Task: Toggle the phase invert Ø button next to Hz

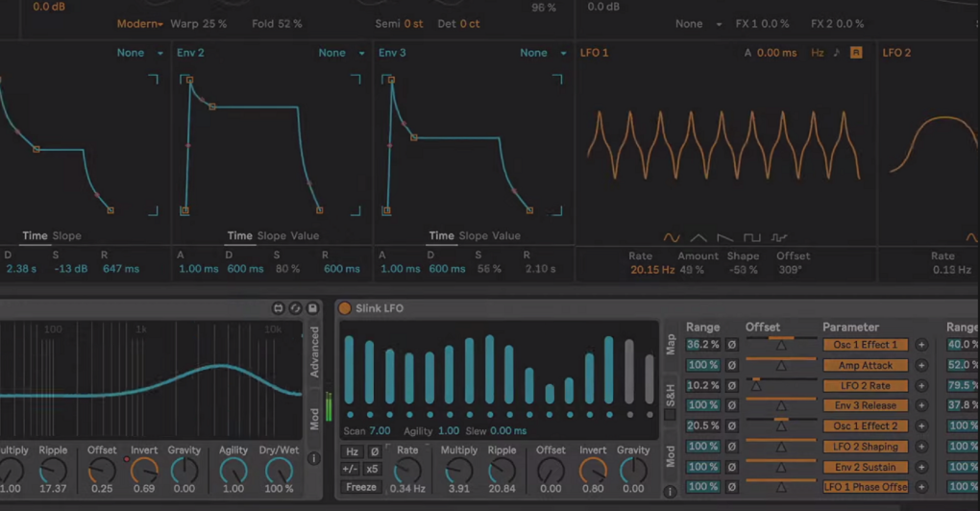Action: point(374,451)
